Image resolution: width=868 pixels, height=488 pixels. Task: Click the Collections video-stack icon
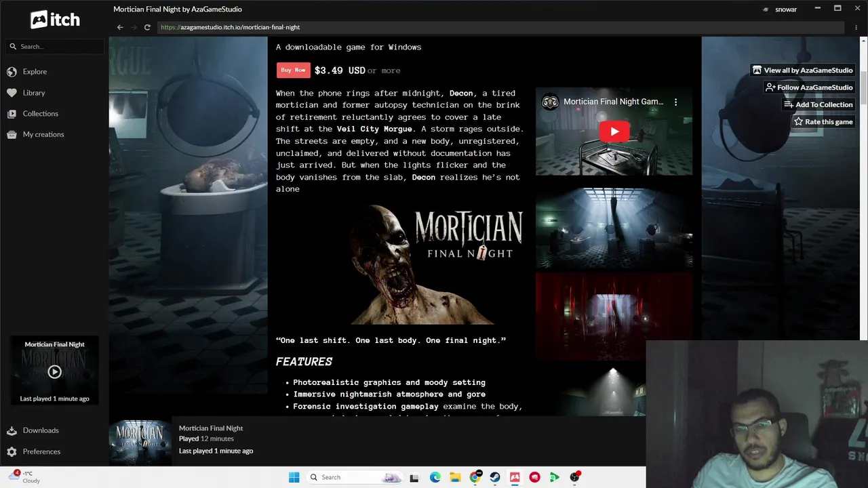tap(12, 114)
